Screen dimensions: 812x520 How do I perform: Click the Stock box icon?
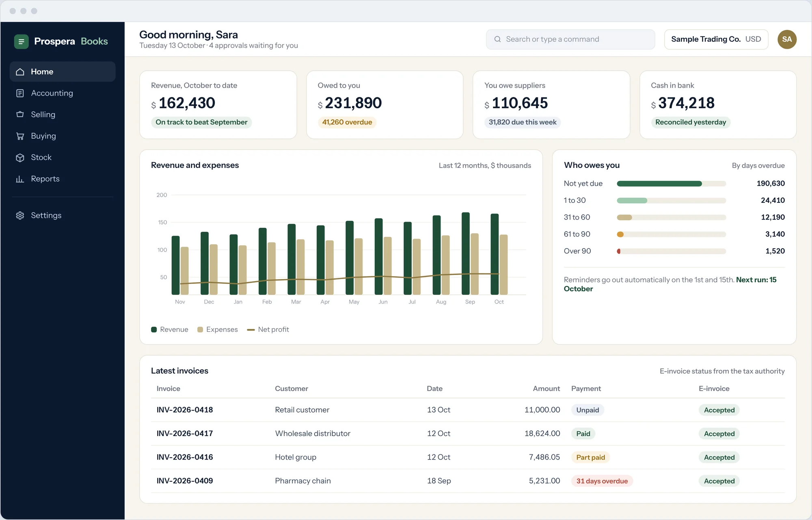(20, 157)
